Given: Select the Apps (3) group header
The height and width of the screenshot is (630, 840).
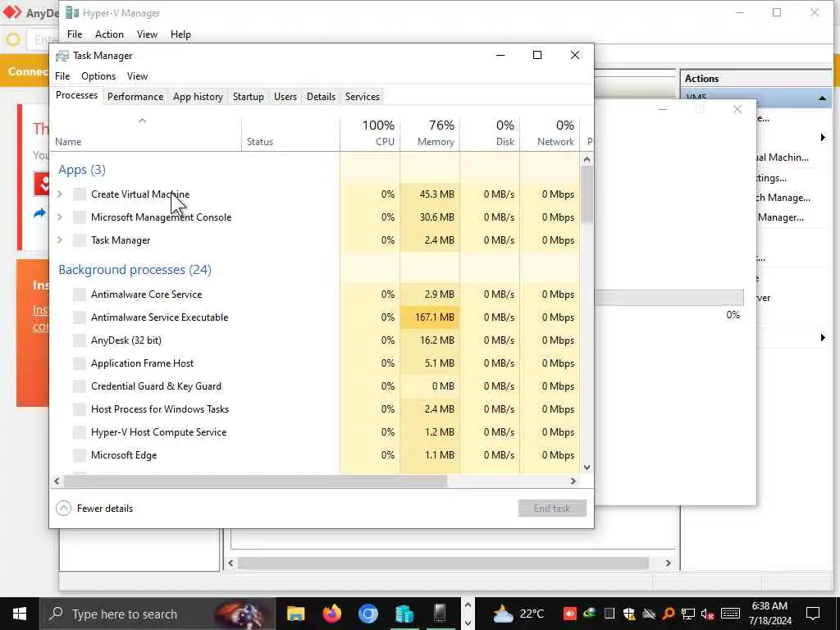Looking at the screenshot, I should [x=82, y=170].
